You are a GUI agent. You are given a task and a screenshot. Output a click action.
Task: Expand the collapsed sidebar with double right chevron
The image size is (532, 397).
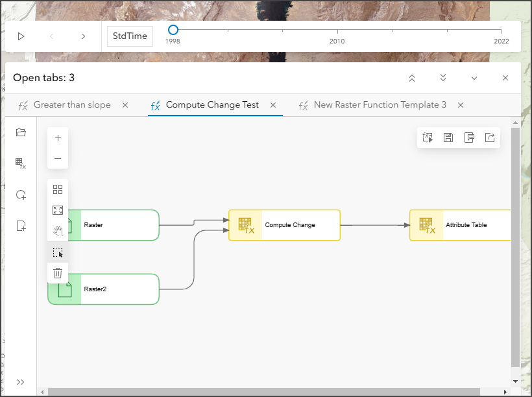pyautogui.click(x=21, y=381)
